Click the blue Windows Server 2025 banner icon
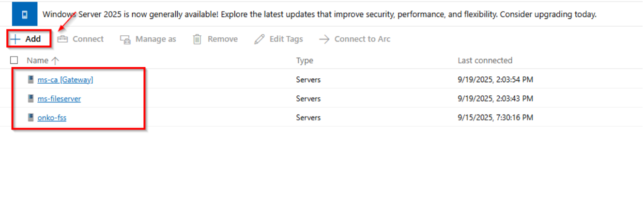Screen dimensions: 644x205 click(24, 15)
